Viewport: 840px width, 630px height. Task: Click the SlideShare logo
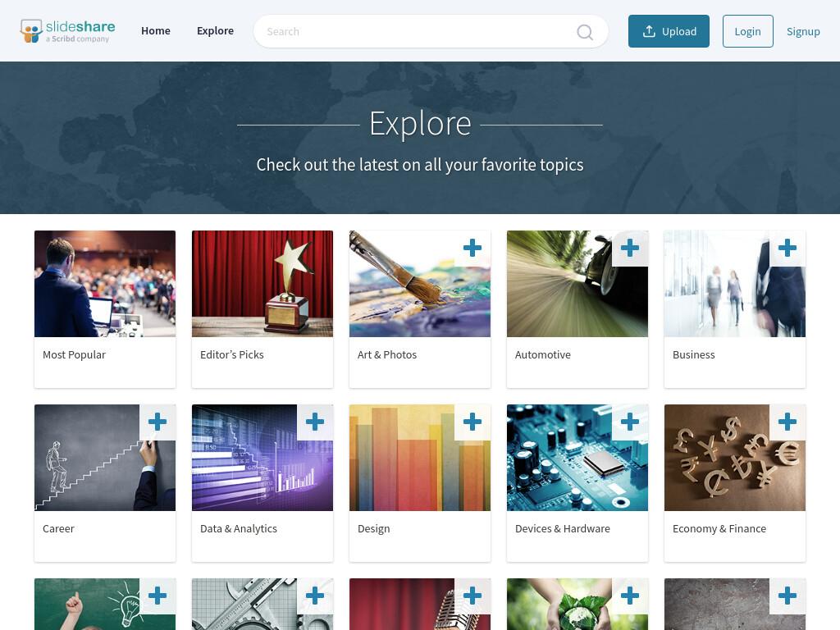[67, 31]
